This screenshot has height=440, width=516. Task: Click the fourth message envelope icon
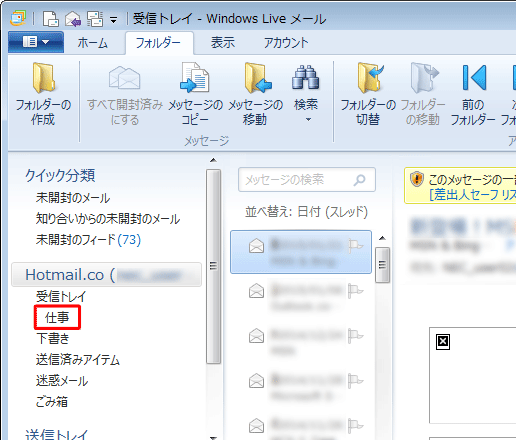click(x=256, y=381)
